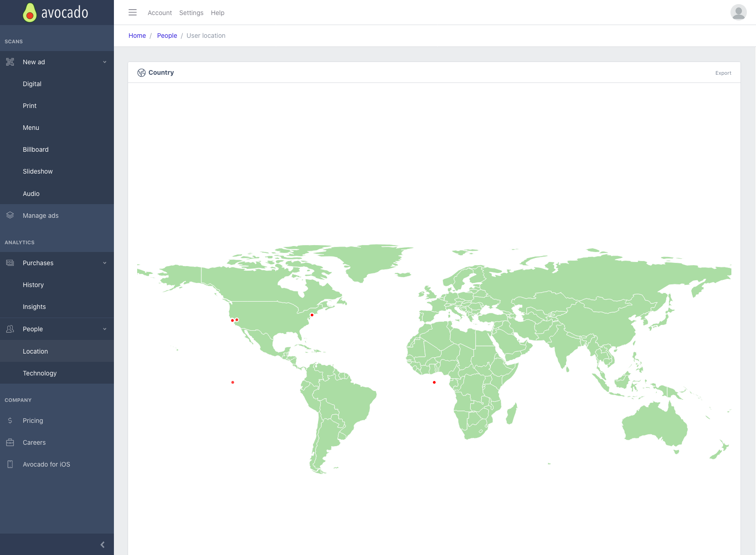The height and width of the screenshot is (555, 756).
Task: Collapse the Purchases submenu chevron
Action: (x=105, y=263)
